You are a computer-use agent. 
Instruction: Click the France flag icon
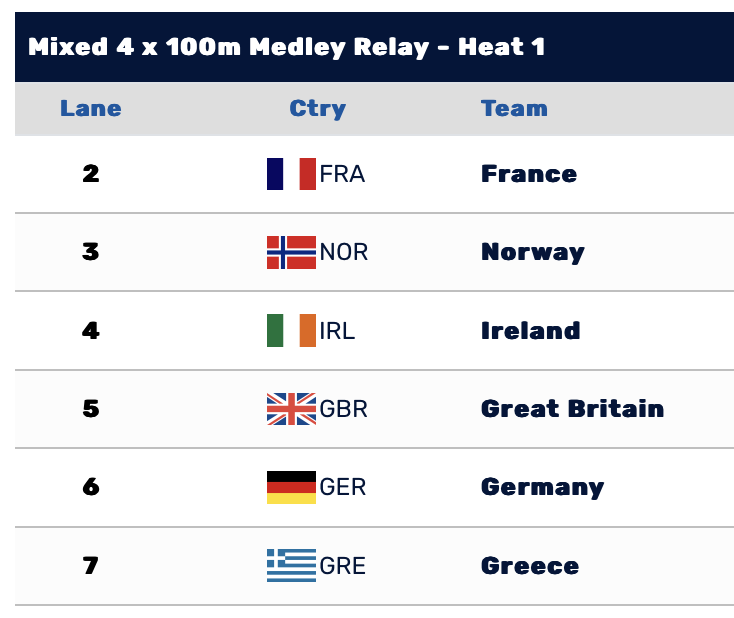click(291, 174)
